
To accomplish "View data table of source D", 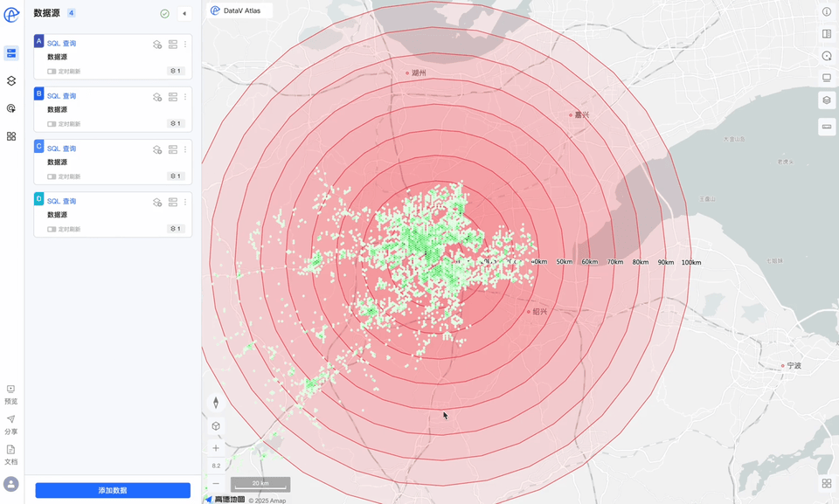I will (173, 203).
